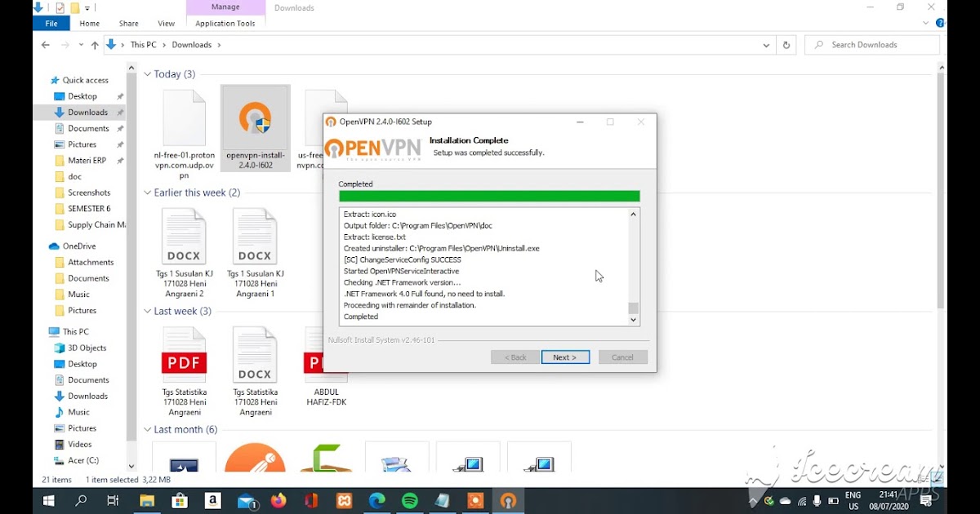Open the recent locations dropdown arrow

tap(82, 45)
